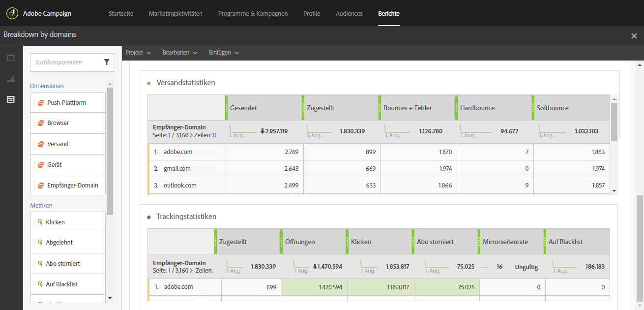Click the Suchkomponenten search field
This screenshot has width=644, height=310.
pos(66,62)
